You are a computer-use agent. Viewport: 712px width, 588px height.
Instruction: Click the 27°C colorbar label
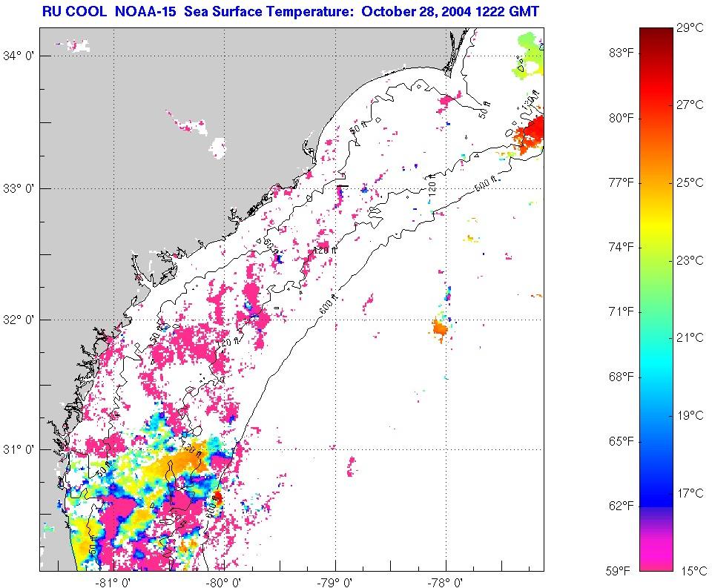690,105
